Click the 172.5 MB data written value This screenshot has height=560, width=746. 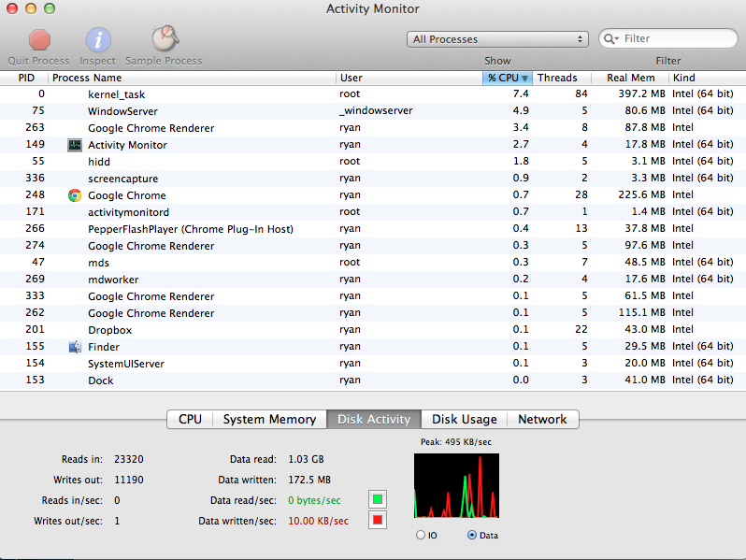309,480
